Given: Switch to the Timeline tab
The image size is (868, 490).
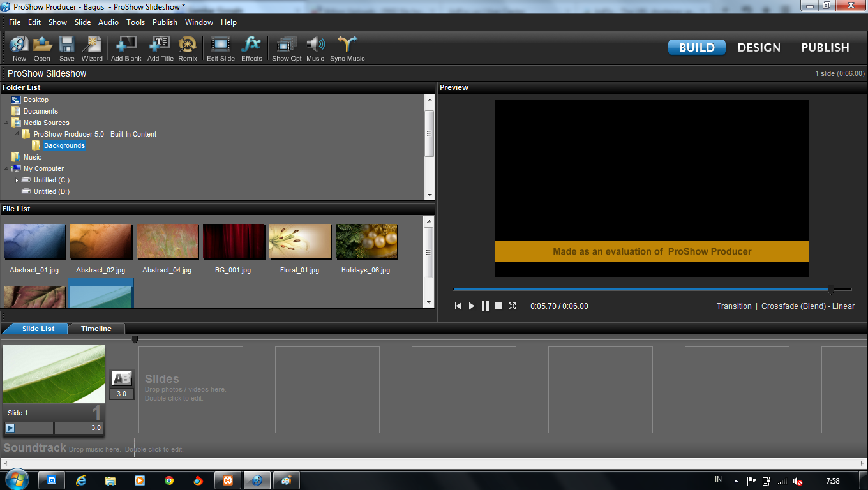Looking at the screenshot, I should tap(96, 329).
